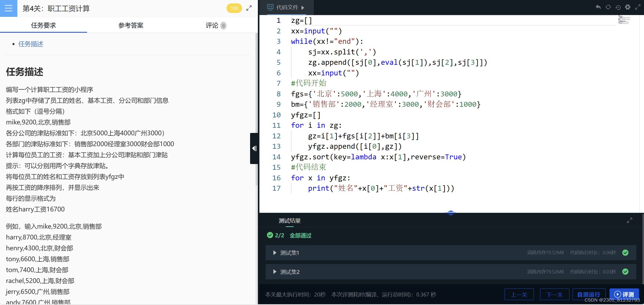The image size is (644, 305).
Task: Open the hamburger menu
Action: pos(9,8)
